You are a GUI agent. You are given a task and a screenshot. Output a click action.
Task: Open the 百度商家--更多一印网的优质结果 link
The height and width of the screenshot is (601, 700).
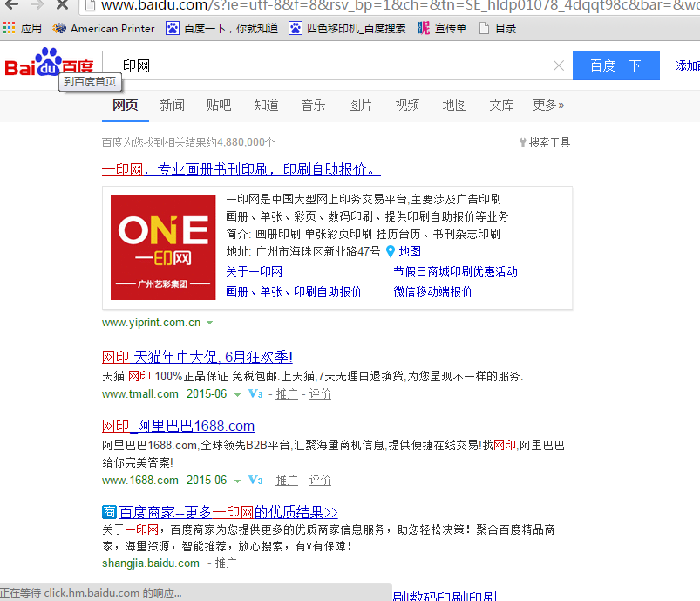pyautogui.click(x=228, y=512)
